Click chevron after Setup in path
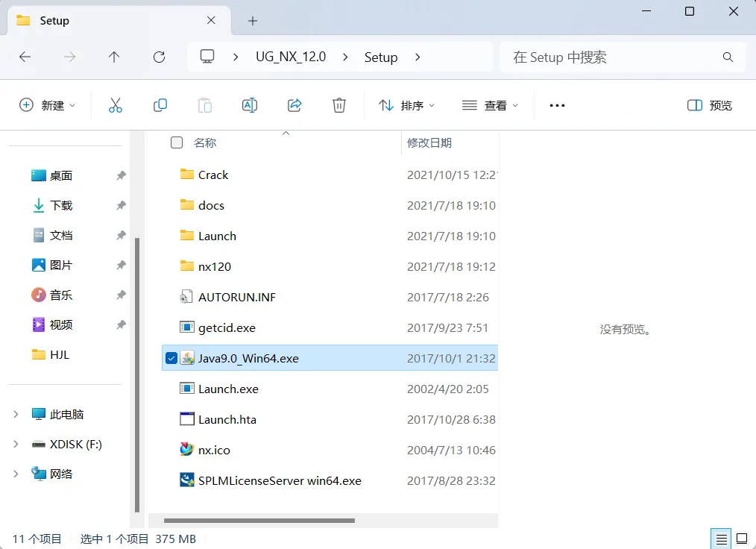Image resolution: width=756 pixels, height=549 pixels. [x=418, y=57]
